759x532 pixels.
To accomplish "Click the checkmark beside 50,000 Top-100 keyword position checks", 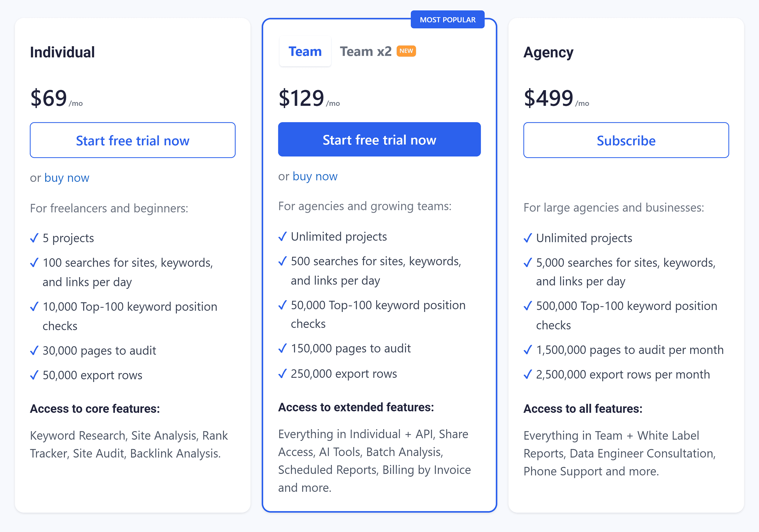I will (283, 305).
